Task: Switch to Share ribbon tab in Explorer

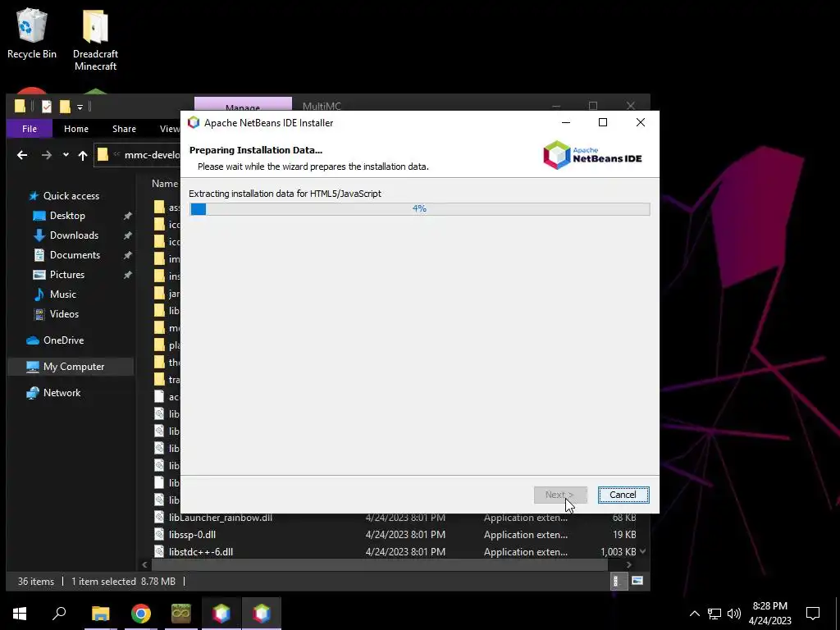Action: 124,129
